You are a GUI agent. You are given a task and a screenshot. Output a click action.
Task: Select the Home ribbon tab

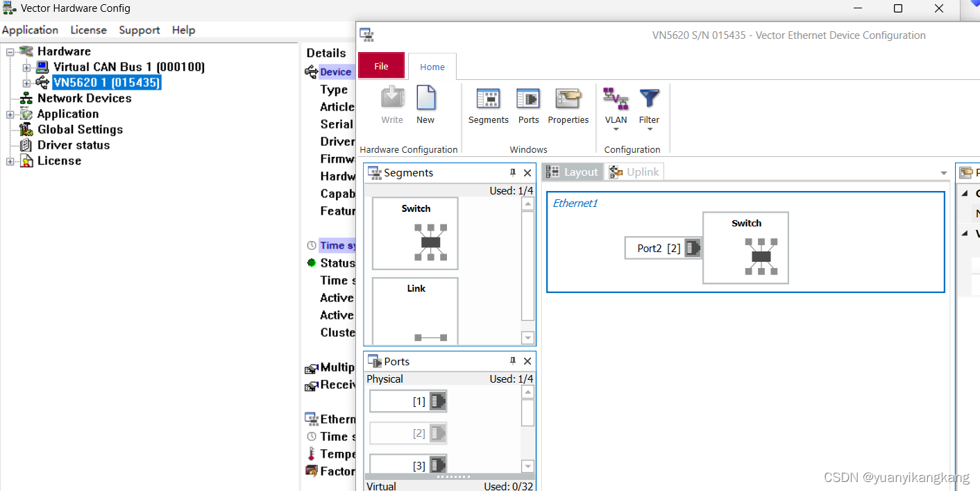(432, 67)
